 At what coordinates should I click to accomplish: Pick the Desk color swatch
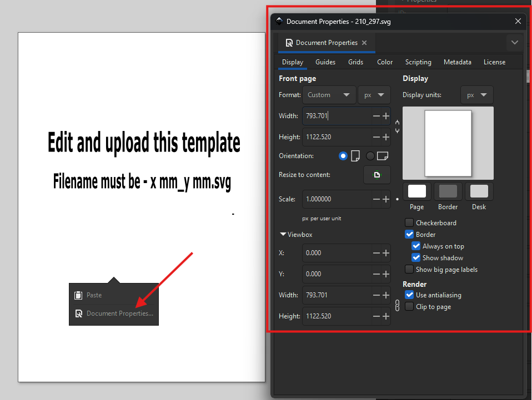pos(479,191)
